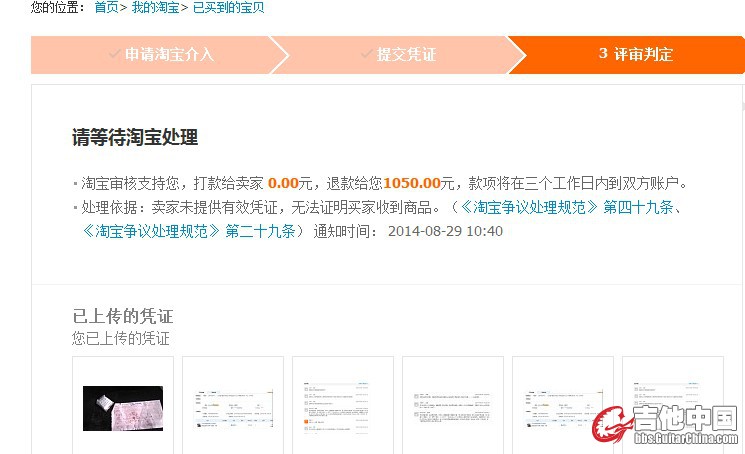Click the 已上传的凭证 section title
Screen dimensions: 745x454
(x=123, y=316)
